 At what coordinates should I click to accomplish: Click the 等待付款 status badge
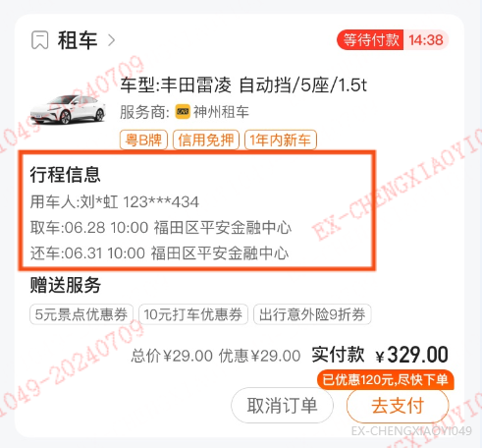tap(370, 40)
